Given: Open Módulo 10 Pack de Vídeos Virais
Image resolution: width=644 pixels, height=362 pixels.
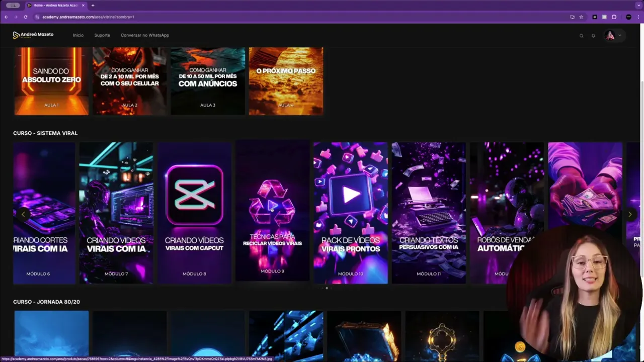Looking at the screenshot, I should coord(351,213).
